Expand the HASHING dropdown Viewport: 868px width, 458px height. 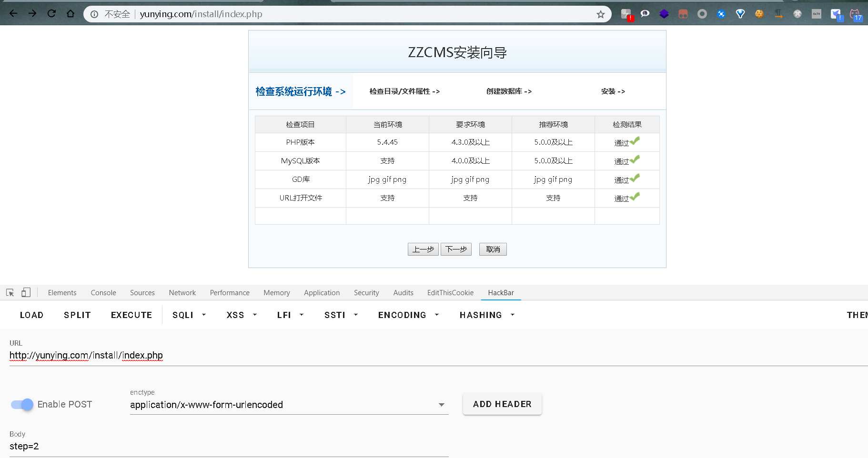(x=487, y=315)
